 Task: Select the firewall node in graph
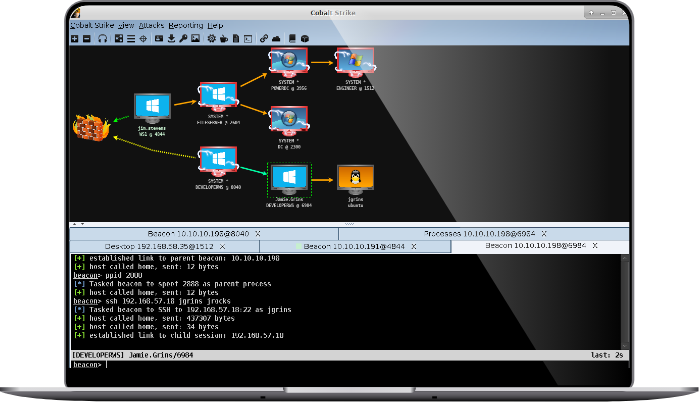coord(91,127)
